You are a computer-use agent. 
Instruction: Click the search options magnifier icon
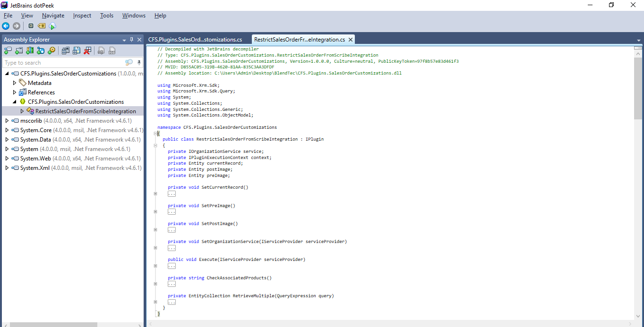click(x=129, y=62)
